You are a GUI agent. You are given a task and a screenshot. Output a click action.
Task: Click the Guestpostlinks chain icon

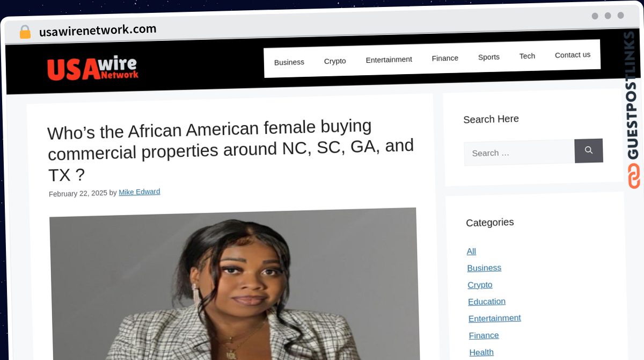point(634,176)
